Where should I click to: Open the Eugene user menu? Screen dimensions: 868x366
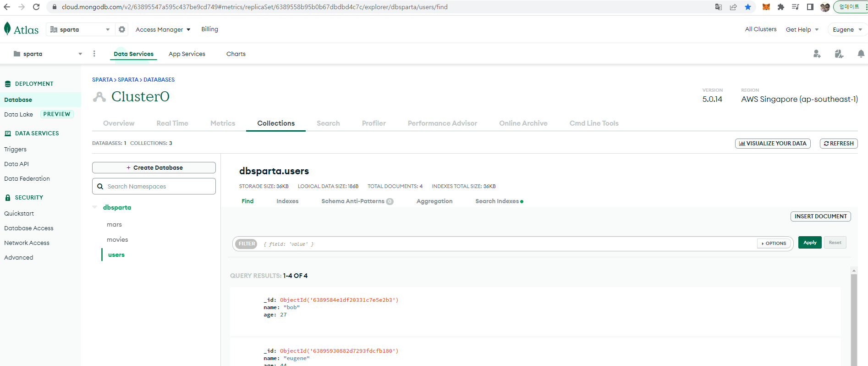pos(847,29)
